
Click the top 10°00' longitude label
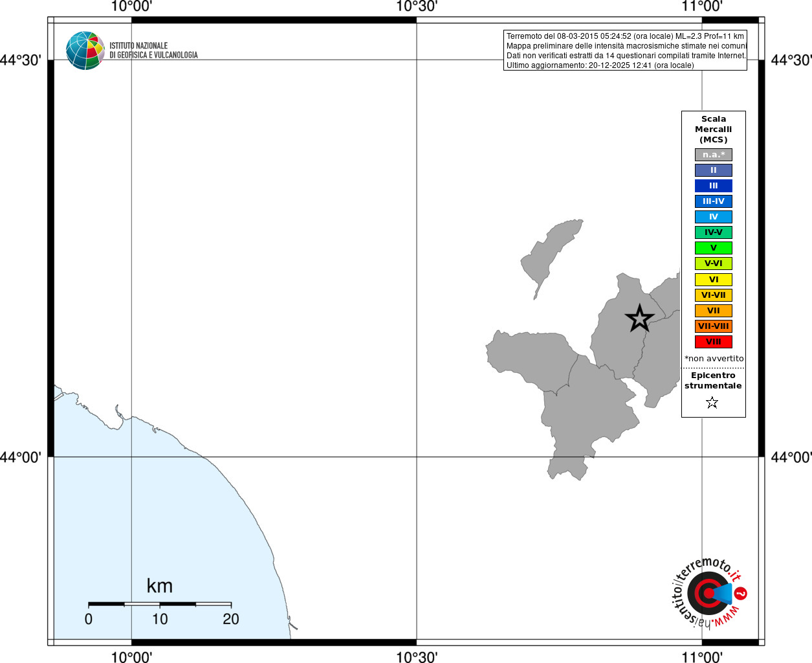[x=131, y=6]
